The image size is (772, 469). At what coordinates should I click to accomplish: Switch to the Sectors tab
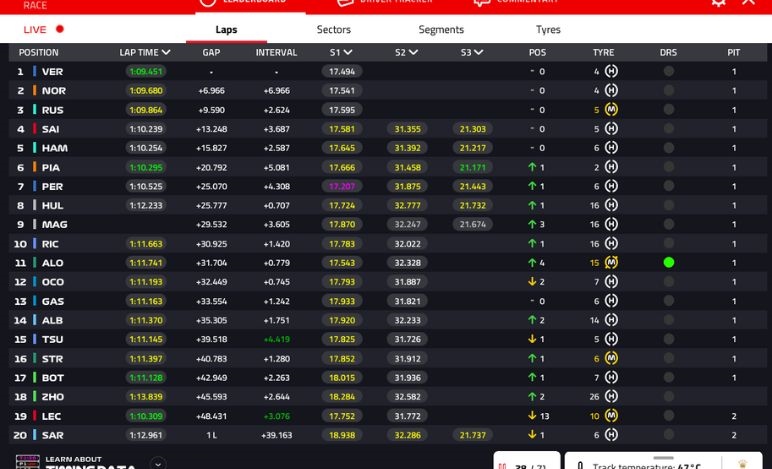(x=334, y=30)
